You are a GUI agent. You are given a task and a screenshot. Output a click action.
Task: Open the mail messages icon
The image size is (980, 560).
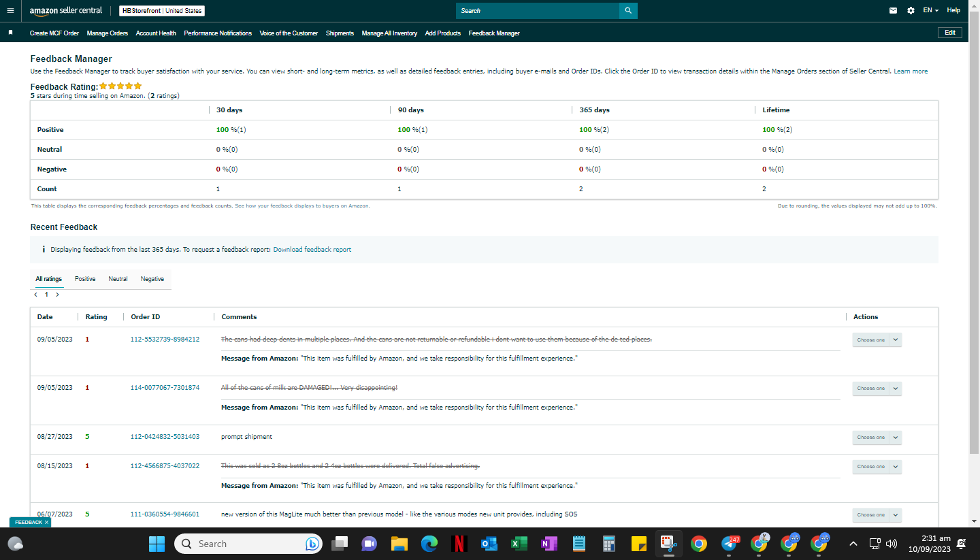coord(894,11)
